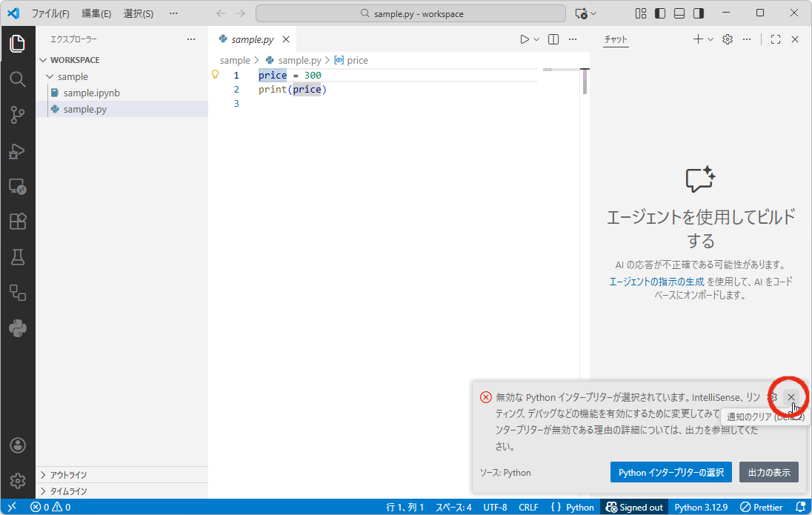This screenshot has width=812, height=515.
Task: Click the sample.py breadcrumb
Action: click(x=293, y=60)
